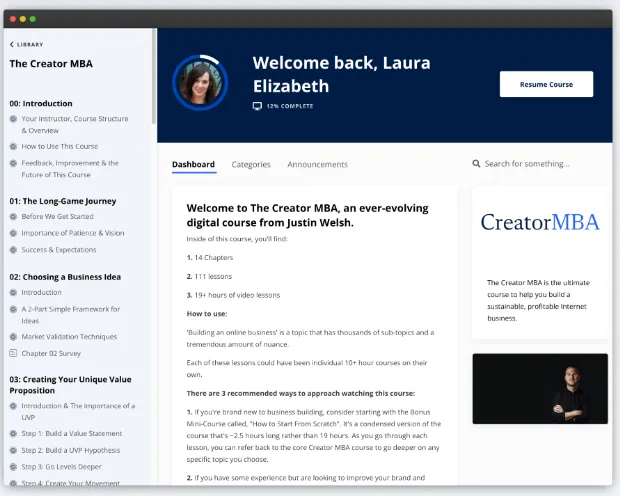Click in the 'Search for something...' field

(x=527, y=164)
